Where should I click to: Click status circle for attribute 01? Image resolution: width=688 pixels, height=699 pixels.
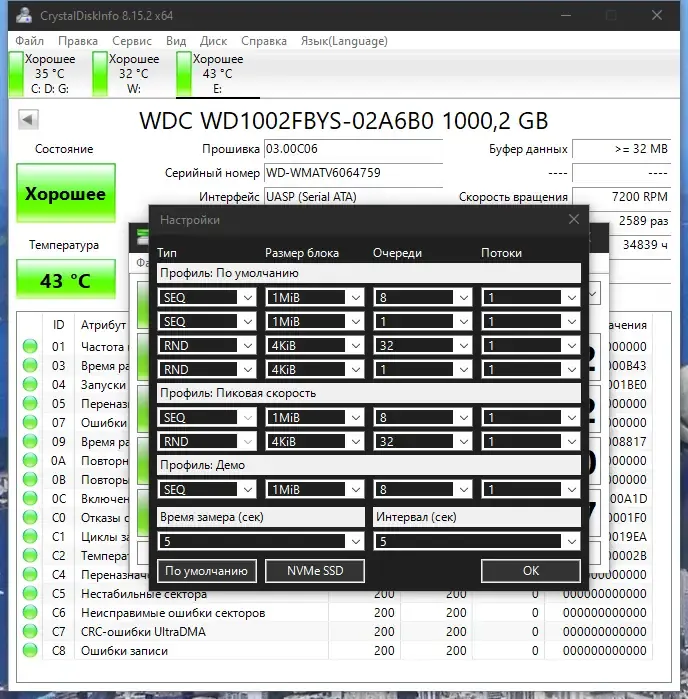30,346
